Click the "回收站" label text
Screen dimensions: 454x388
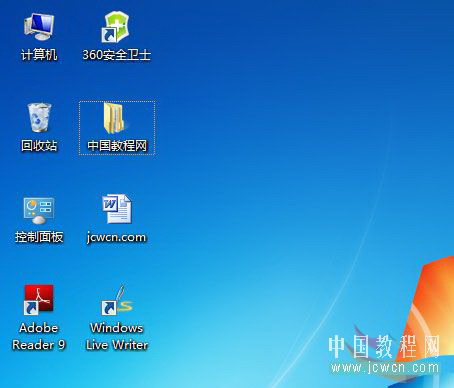(x=39, y=146)
